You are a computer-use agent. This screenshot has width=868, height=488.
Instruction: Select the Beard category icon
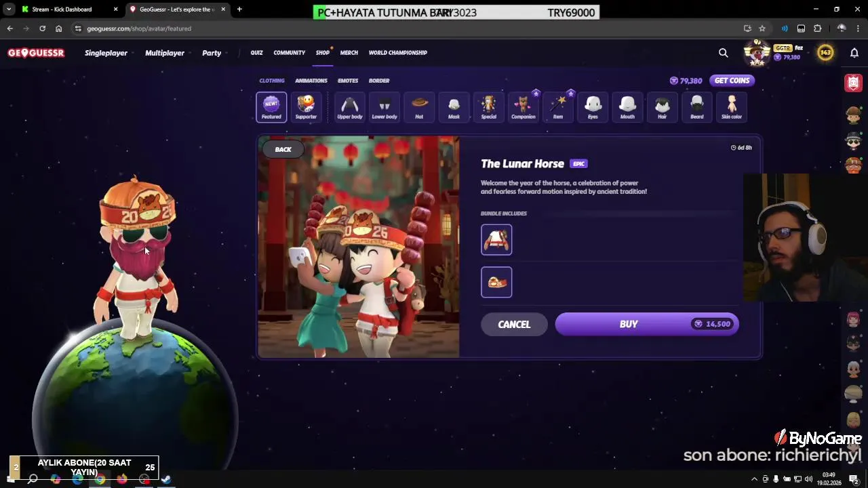[697, 107]
